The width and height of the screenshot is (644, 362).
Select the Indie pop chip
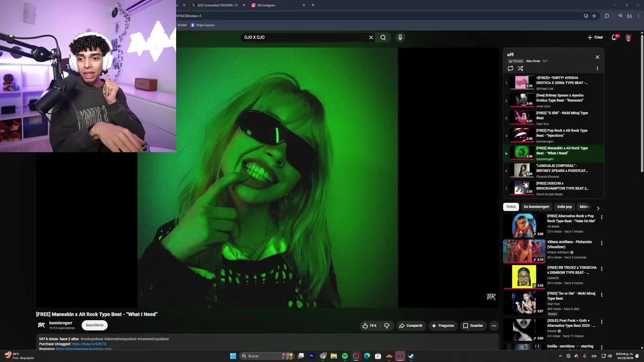click(x=565, y=207)
